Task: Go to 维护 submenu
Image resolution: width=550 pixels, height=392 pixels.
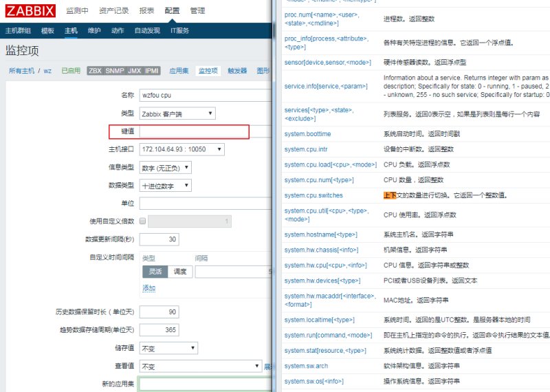Action: pyautogui.click(x=94, y=30)
